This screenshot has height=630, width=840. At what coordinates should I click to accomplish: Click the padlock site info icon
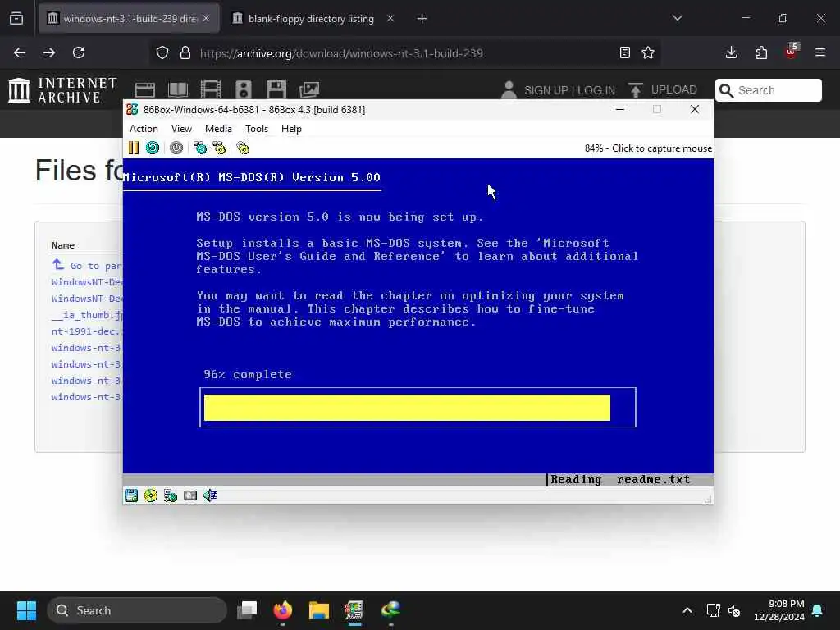[x=185, y=52]
